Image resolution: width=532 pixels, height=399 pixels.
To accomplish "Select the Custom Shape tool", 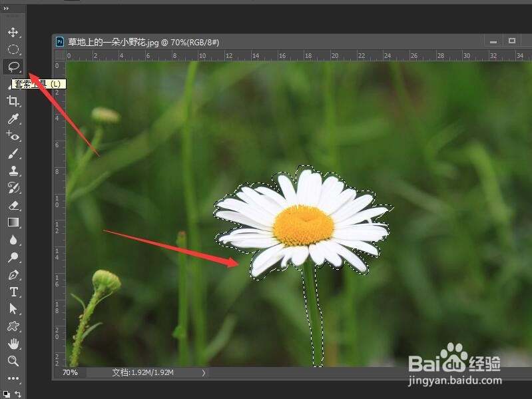I will click(x=13, y=326).
